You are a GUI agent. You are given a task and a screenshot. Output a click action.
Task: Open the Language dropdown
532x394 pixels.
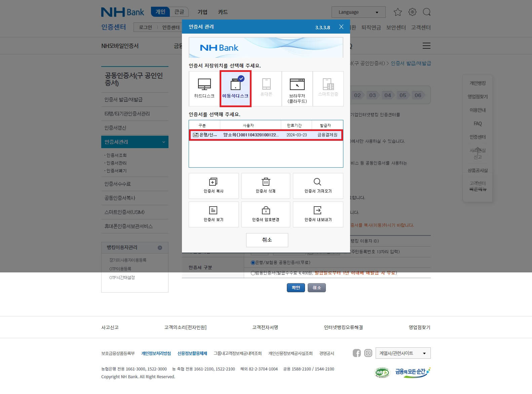point(358,12)
